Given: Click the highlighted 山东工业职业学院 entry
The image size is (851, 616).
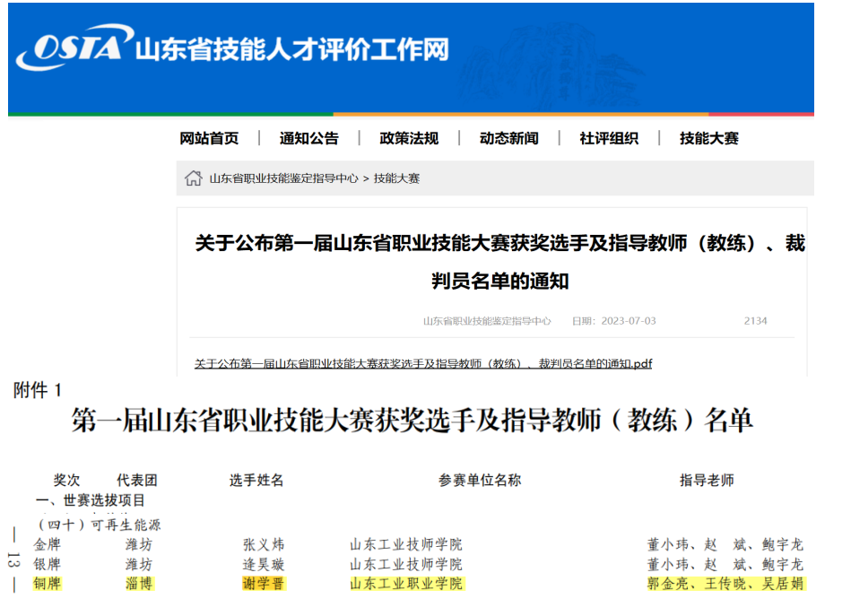Looking at the screenshot, I should 406,584.
